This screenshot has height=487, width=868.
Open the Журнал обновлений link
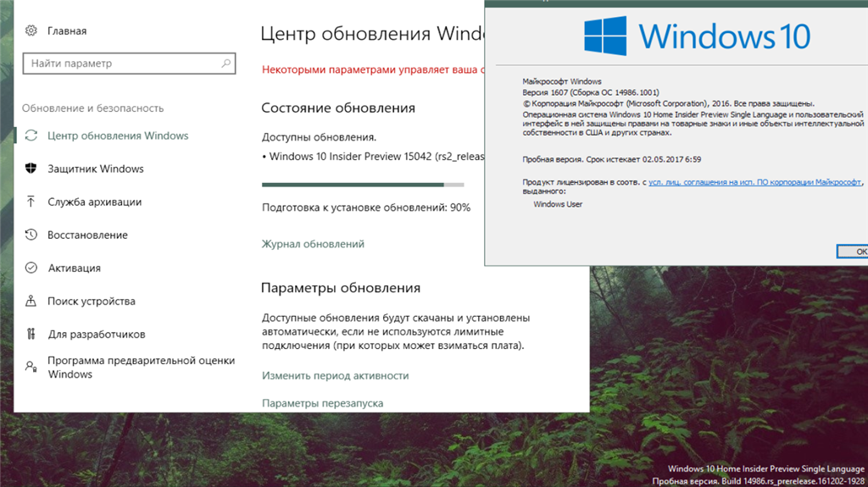pyautogui.click(x=313, y=244)
